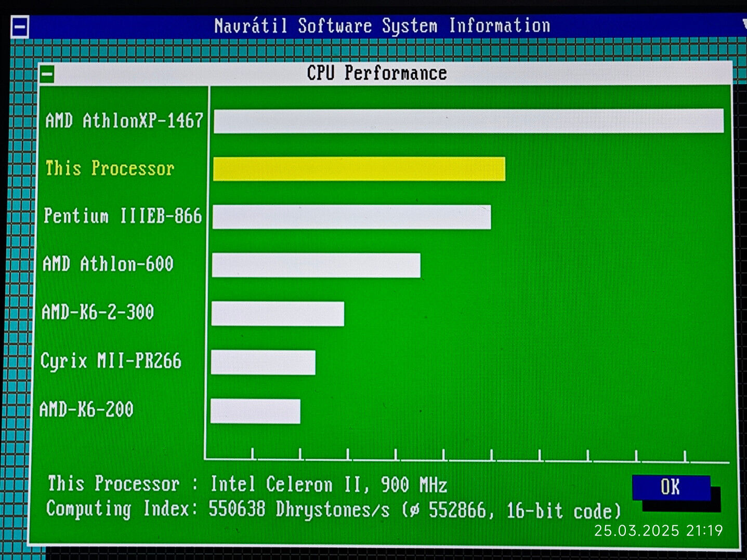
Task: Click the 'Intel Celeron II, 900 MHz' text
Action: tap(329, 485)
